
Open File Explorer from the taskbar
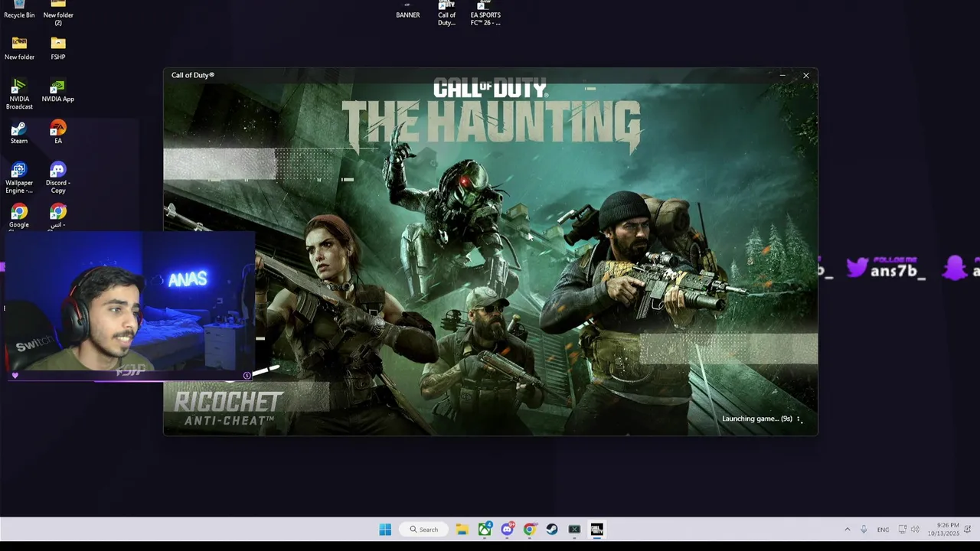462,530
